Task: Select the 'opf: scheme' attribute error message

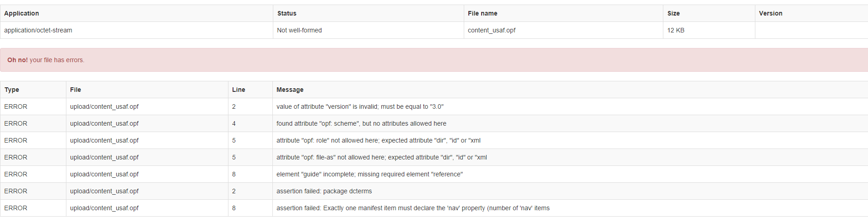Action: pos(361,123)
